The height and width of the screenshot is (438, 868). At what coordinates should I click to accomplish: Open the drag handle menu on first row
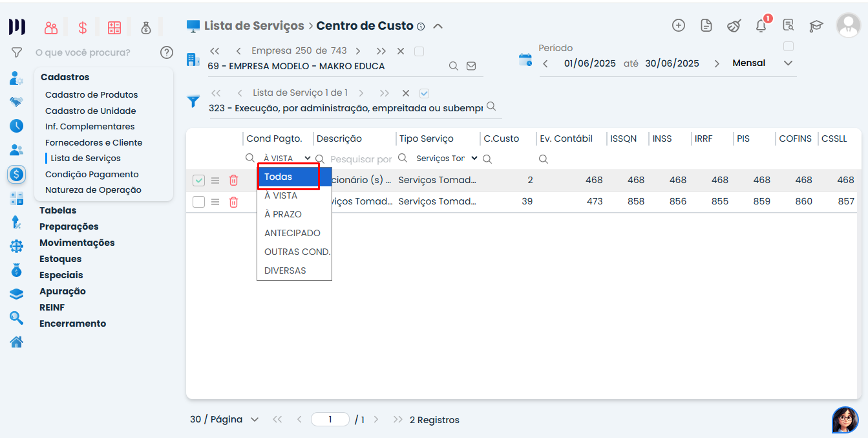tap(216, 181)
